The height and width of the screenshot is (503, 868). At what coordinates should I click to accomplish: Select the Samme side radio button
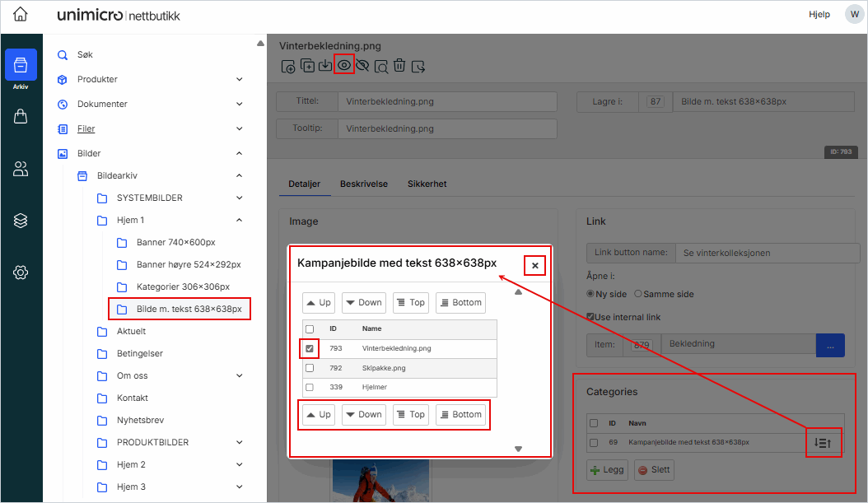coord(638,294)
